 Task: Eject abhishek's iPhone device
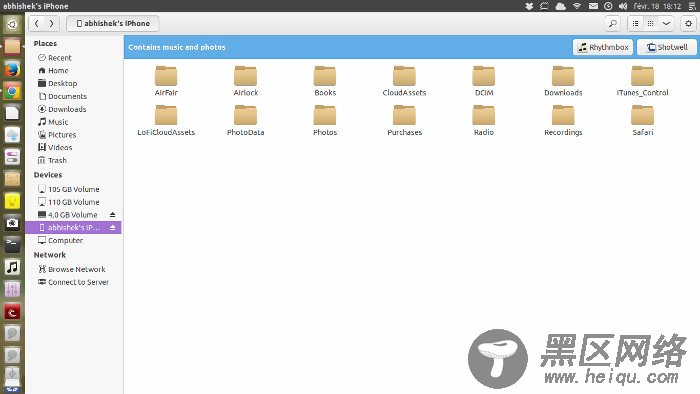[x=112, y=228]
